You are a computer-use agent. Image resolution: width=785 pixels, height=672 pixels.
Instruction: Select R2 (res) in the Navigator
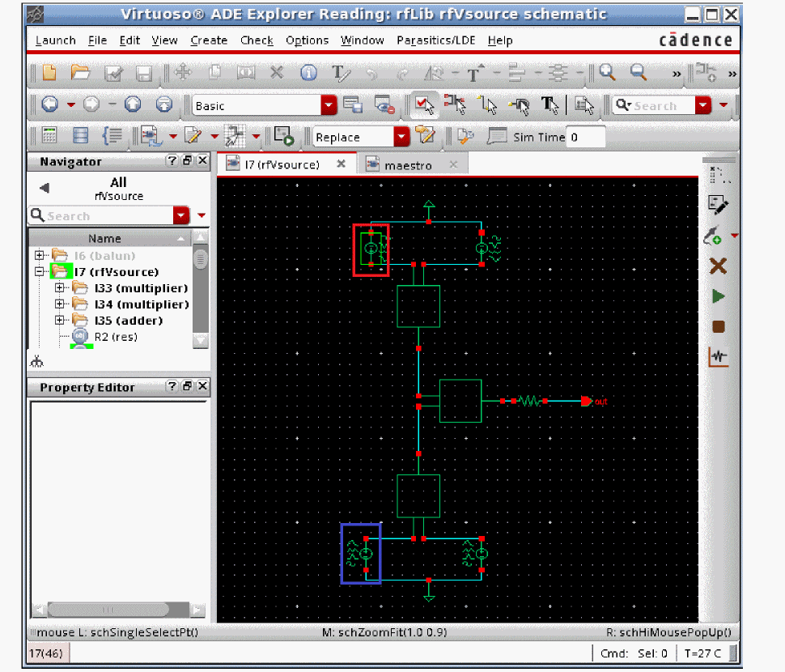pos(116,337)
